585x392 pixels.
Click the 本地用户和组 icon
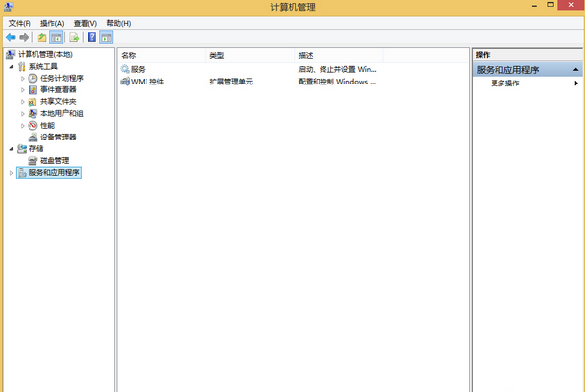(32, 113)
